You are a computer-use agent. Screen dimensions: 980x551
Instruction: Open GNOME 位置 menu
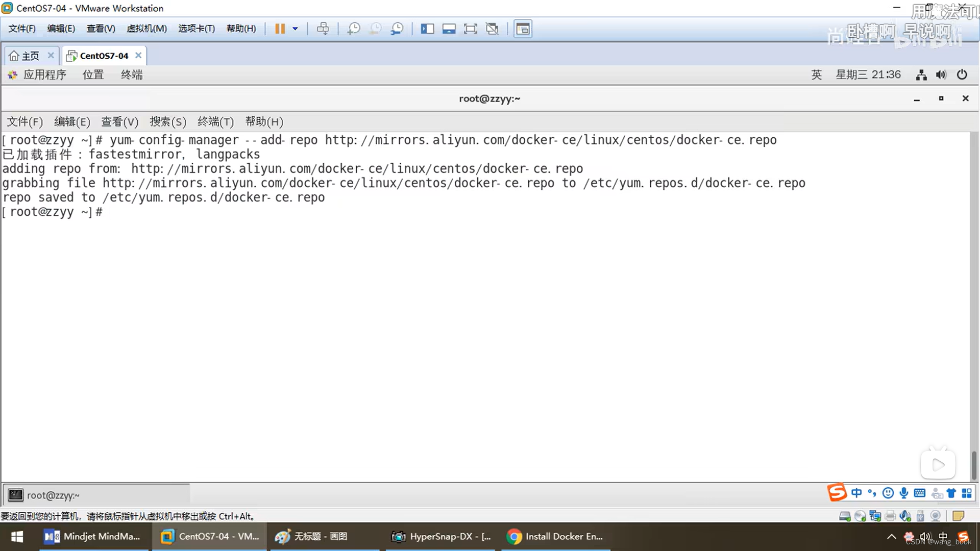tap(93, 75)
